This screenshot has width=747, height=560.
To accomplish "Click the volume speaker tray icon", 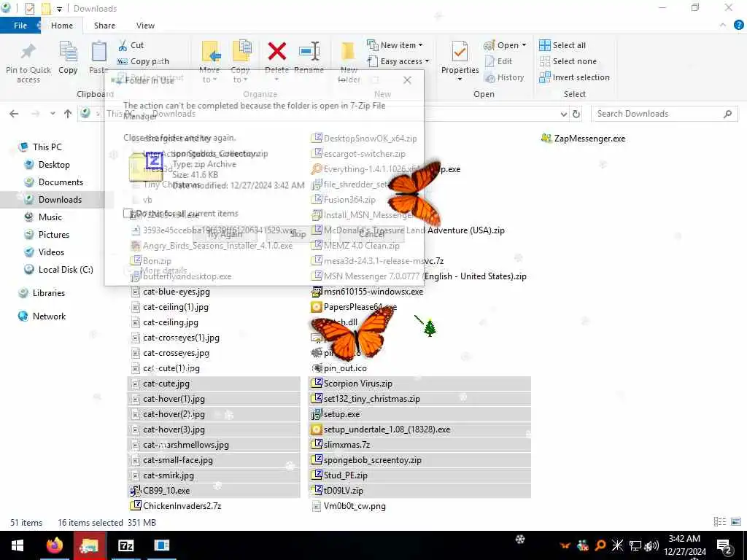I will [x=651, y=545].
